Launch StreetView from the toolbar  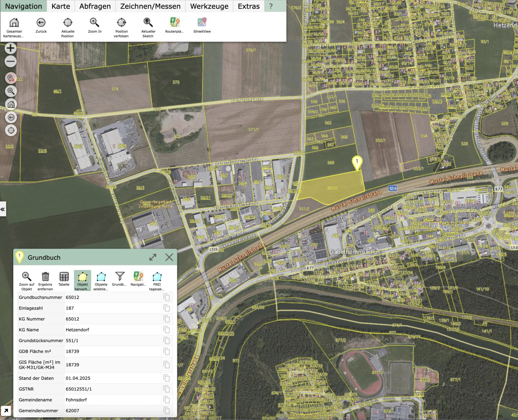point(202,23)
